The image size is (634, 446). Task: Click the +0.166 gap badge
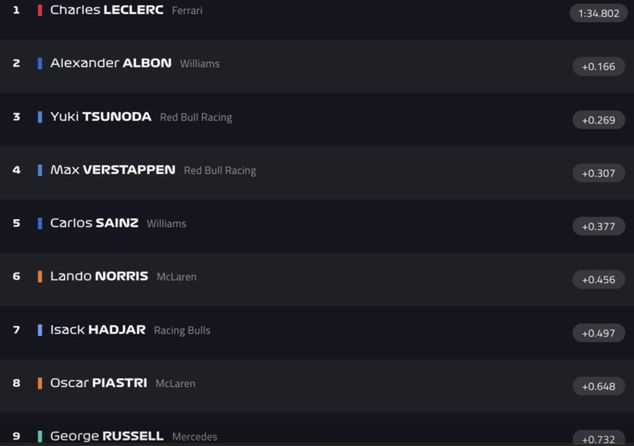(598, 67)
